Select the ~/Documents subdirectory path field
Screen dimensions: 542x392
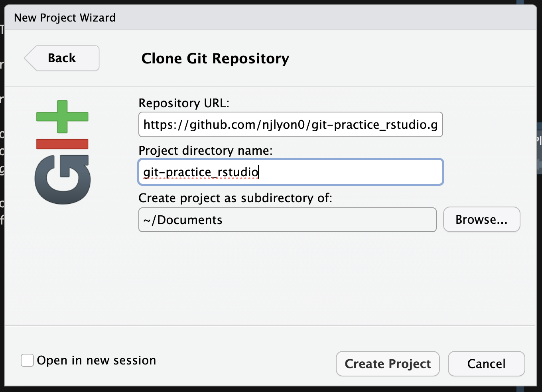point(287,219)
